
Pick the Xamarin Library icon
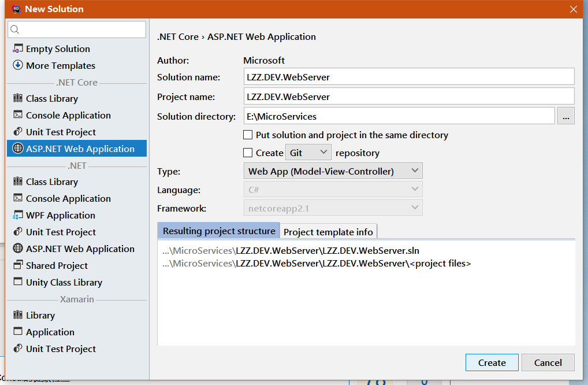[18, 315]
